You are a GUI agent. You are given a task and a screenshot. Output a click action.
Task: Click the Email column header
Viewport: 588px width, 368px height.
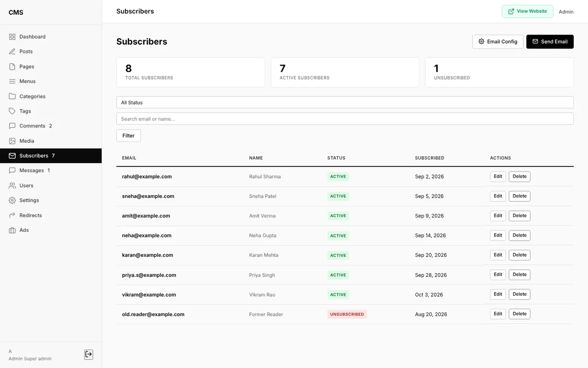pos(129,158)
